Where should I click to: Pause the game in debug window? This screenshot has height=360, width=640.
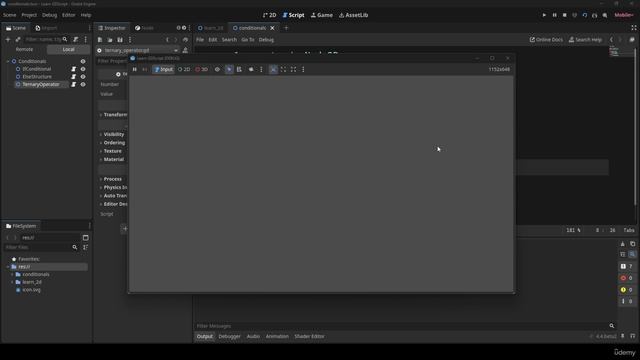tap(134, 69)
